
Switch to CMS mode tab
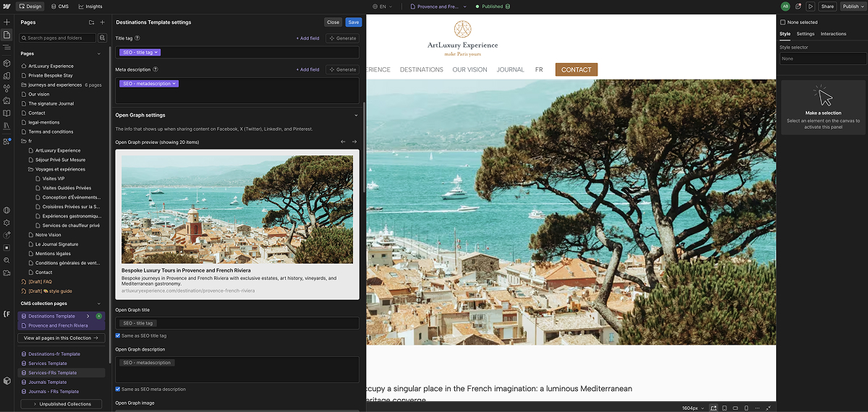[x=60, y=6]
